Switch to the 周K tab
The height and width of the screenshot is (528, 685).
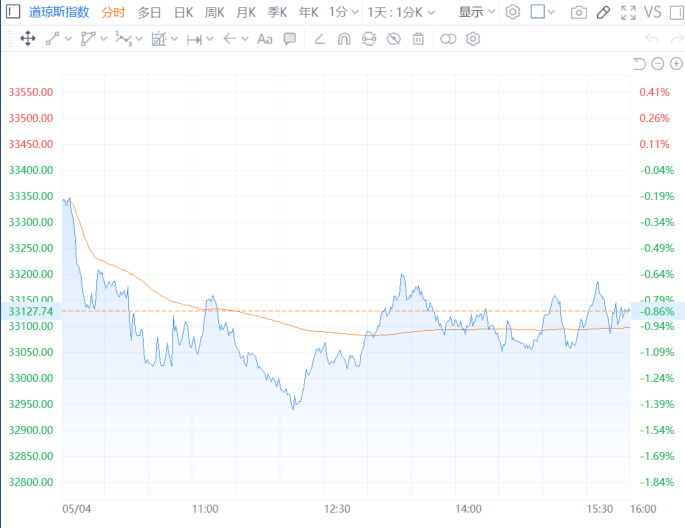point(215,12)
